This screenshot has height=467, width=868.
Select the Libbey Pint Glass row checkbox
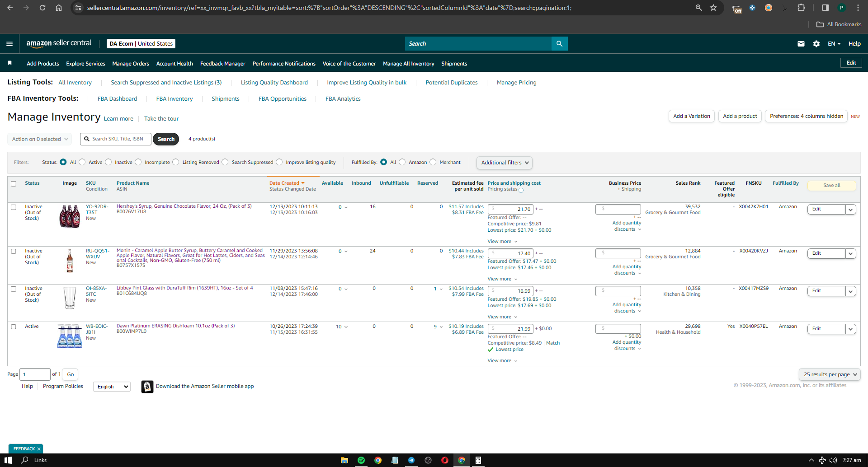(x=14, y=289)
